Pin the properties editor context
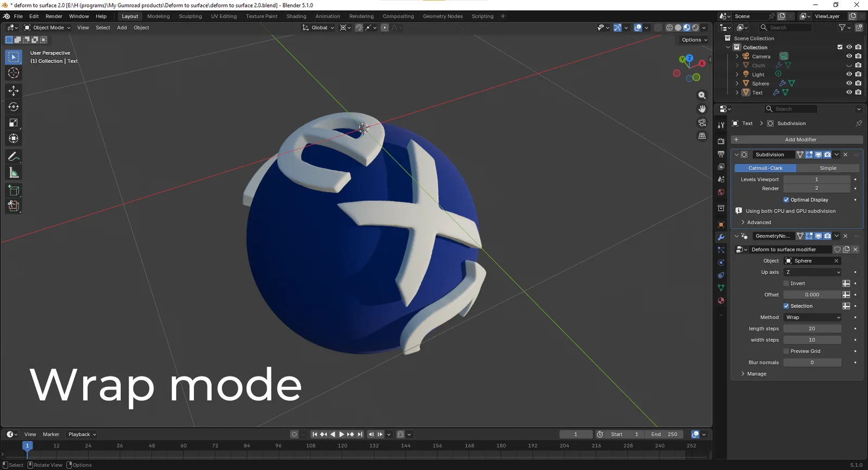The width and height of the screenshot is (868, 470). pos(859,124)
